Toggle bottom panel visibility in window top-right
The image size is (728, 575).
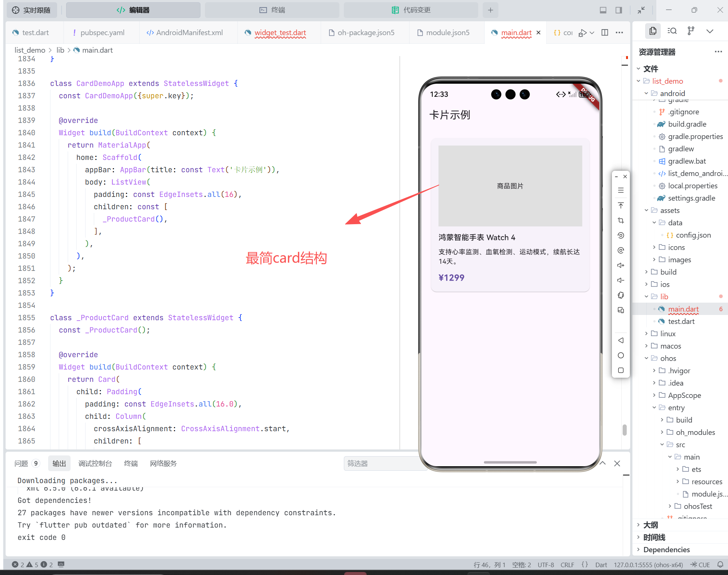tap(603, 10)
